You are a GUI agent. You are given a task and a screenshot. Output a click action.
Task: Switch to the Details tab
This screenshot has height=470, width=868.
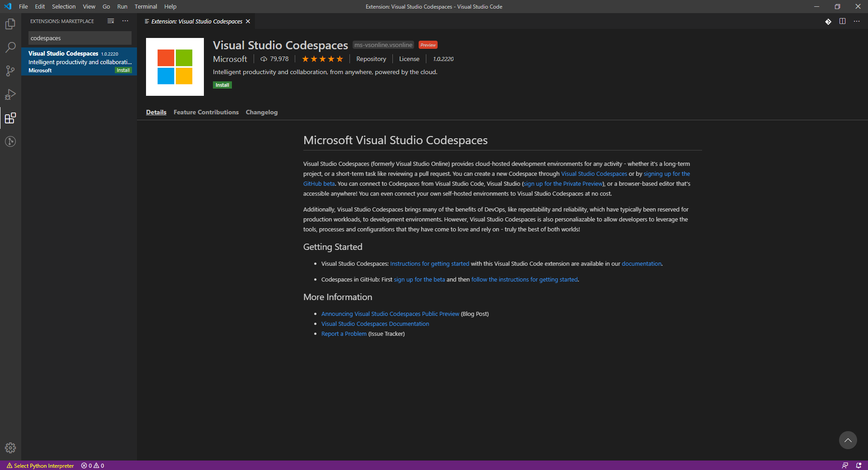coord(156,112)
